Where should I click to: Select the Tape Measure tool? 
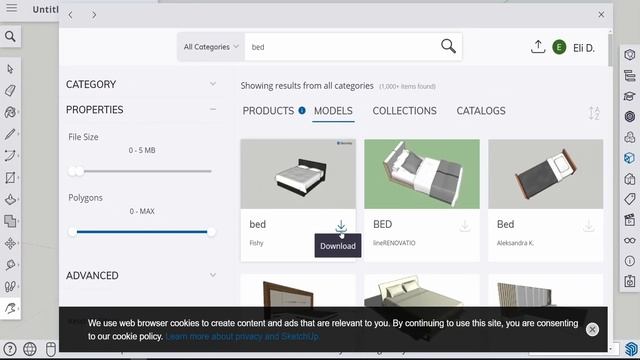10,265
